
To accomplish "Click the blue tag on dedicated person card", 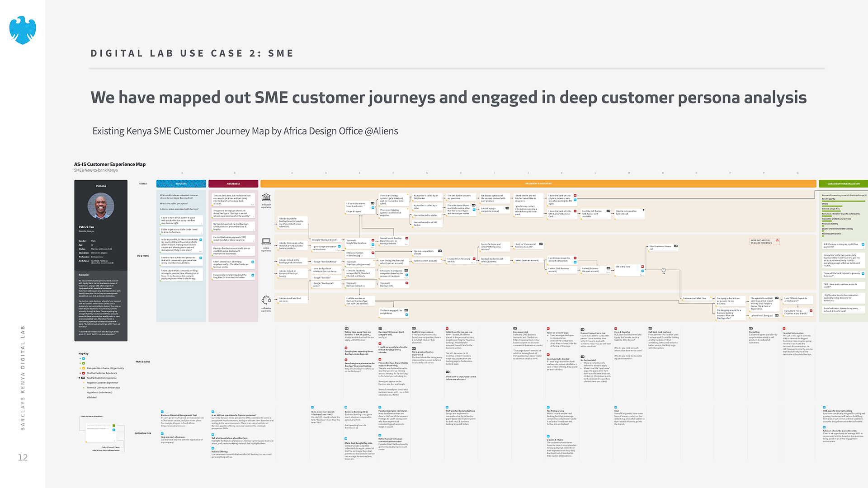I will click(x=201, y=258).
